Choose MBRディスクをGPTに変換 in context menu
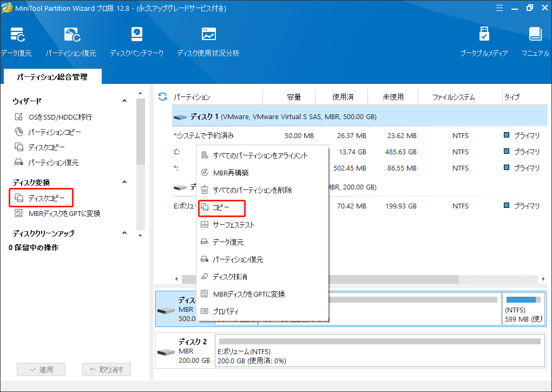Image resolution: width=552 pixels, height=392 pixels. coord(262,294)
